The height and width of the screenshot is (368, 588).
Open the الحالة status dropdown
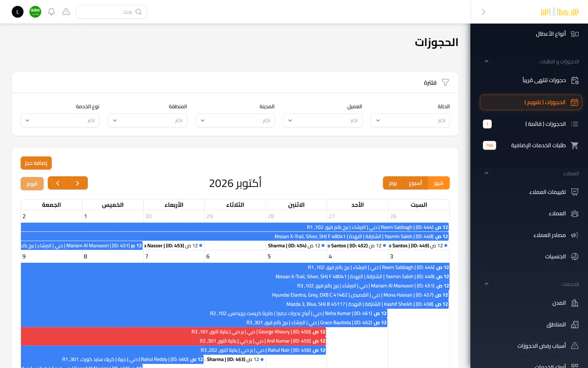pyautogui.click(x=410, y=120)
